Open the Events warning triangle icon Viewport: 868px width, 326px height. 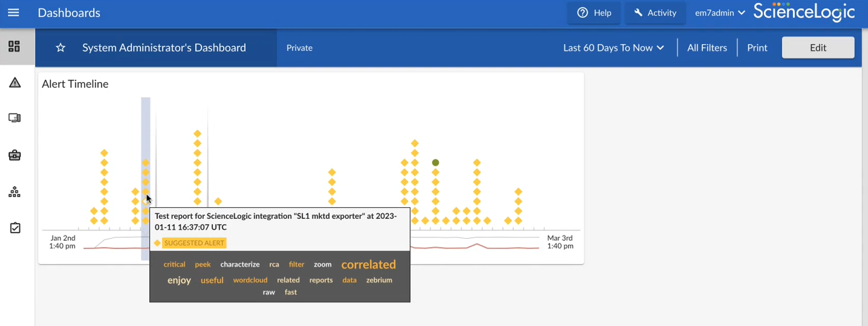15,83
